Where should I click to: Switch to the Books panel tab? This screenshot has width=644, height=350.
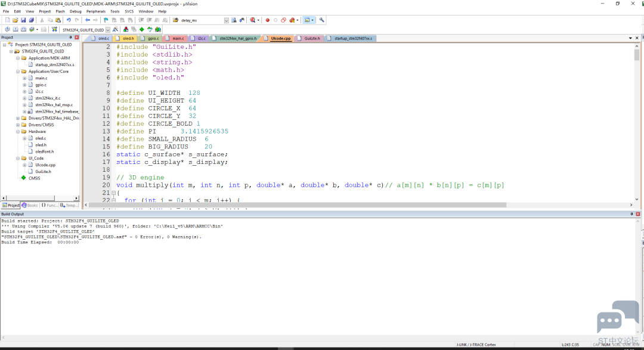pos(30,205)
